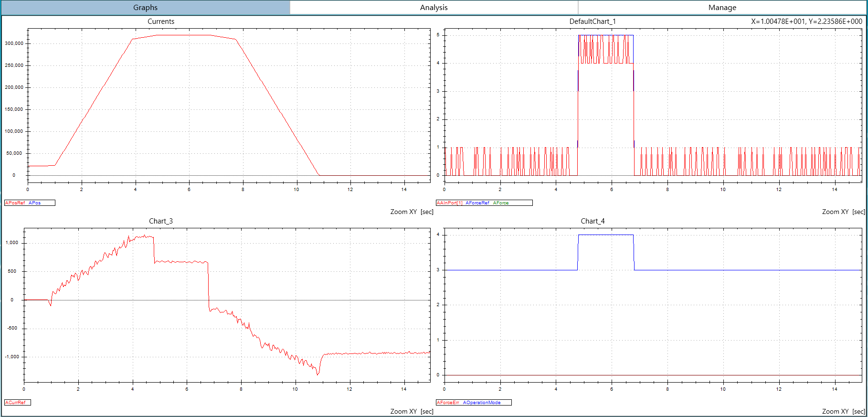Select AForceErr legend entry in Chart_4
This screenshot has height=417, width=868.
coord(448,403)
